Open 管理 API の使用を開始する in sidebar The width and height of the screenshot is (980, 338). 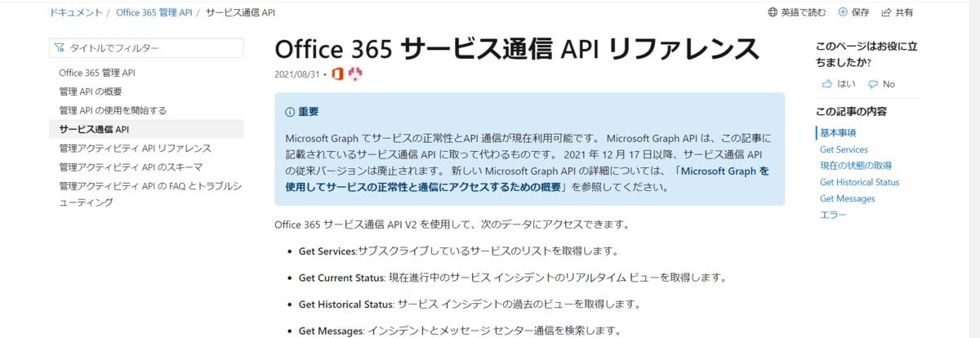pos(113,110)
